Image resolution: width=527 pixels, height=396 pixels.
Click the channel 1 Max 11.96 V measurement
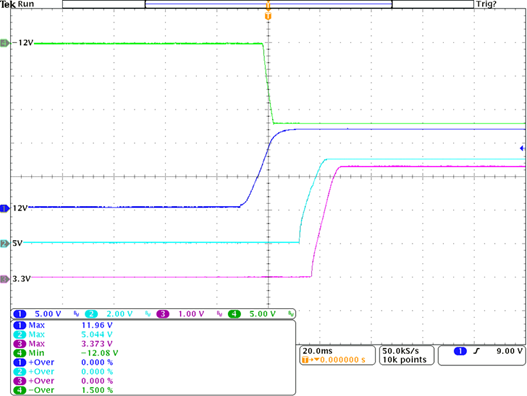(63, 325)
